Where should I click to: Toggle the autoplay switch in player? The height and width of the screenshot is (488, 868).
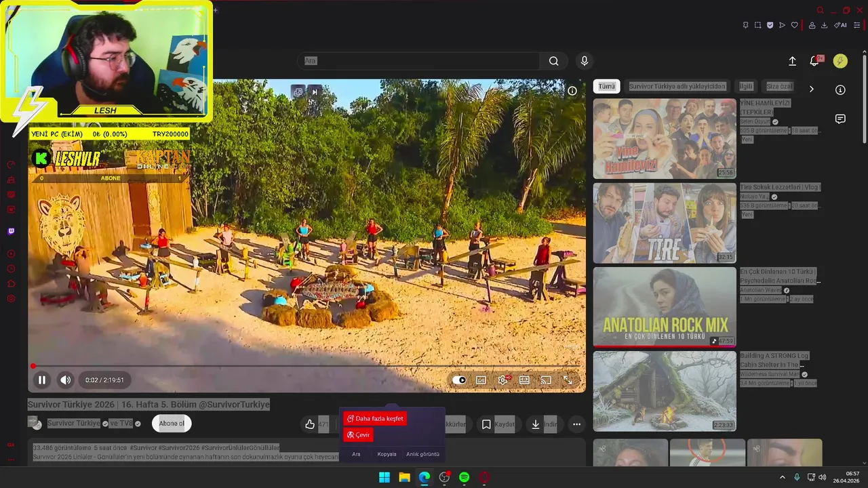click(x=459, y=380)
